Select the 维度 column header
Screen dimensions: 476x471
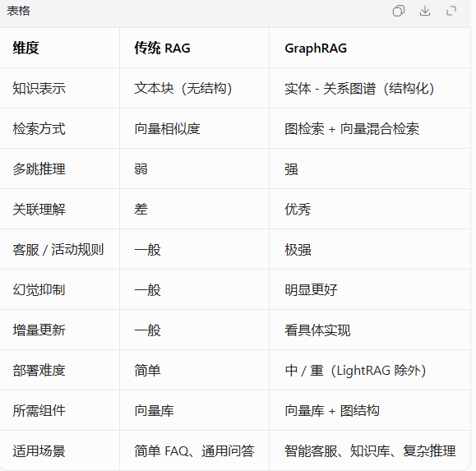point(25,48)
